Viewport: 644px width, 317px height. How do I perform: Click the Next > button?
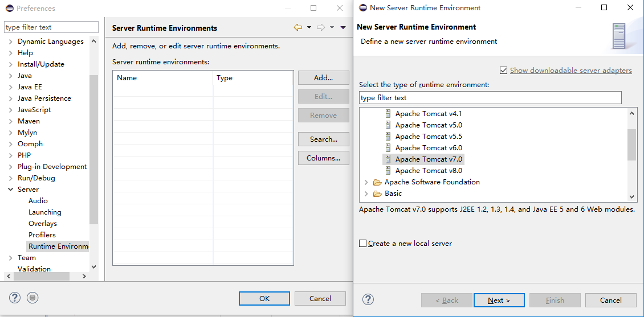(x=499, y=300)
